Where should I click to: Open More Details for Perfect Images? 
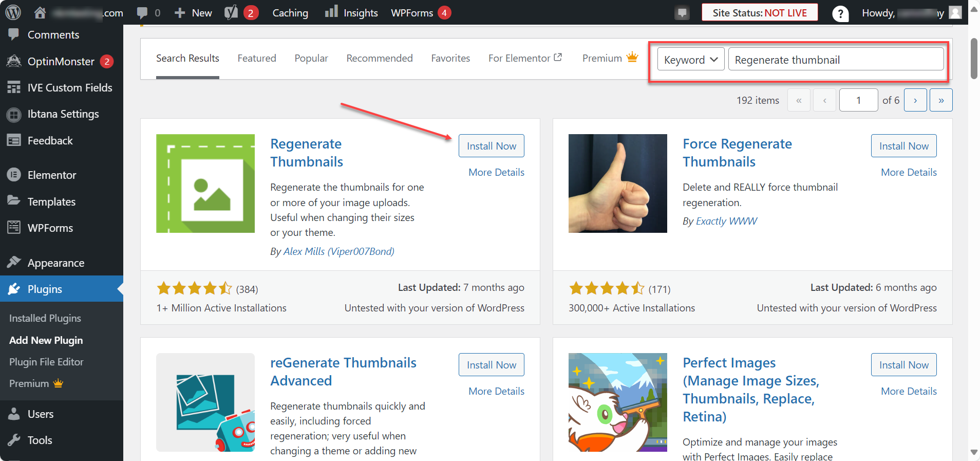point(909,391)
